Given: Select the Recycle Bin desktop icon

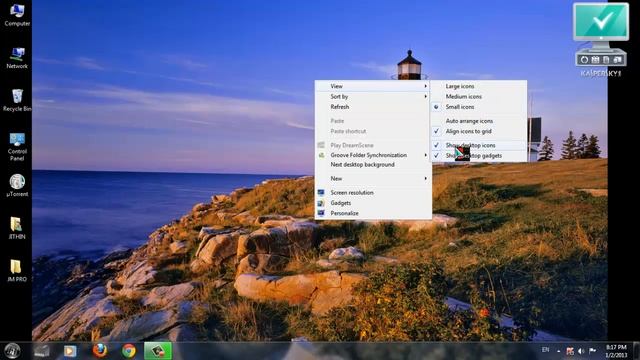Looking at the screenshot, I should click(17, 100).
